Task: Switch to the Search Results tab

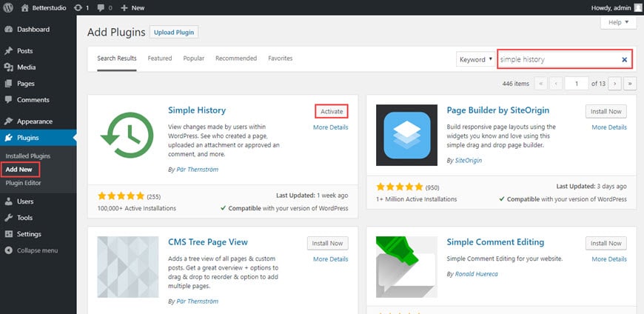Action: pyautogui.click(x=117, y=59)
